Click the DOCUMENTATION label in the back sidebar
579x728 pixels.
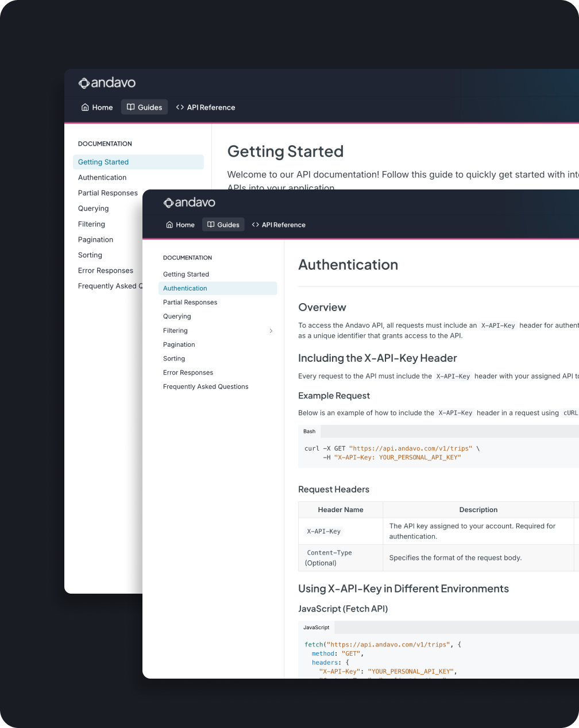pos(105,144)
